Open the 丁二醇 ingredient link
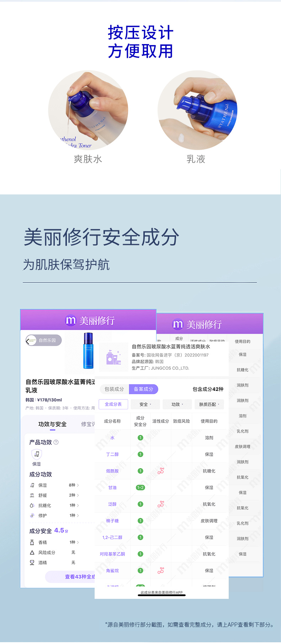Image resolution: width=281 pixels, height=644 pixels. [x=112, y=454]
